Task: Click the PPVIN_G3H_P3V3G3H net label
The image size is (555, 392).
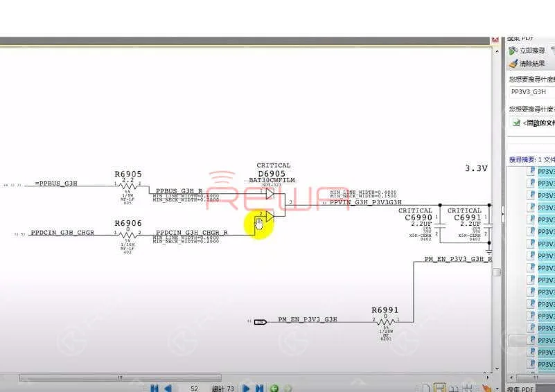Action: 366,202
